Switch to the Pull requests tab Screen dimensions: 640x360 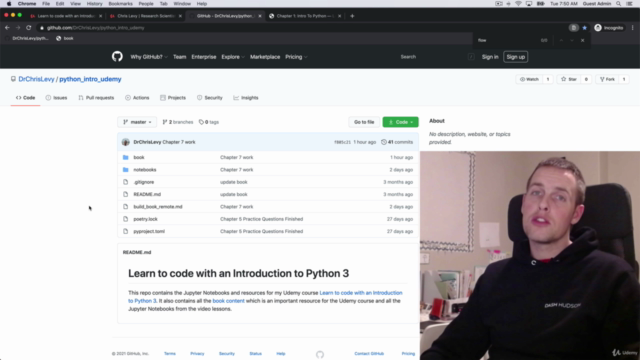pyautogui.click(x=96, y=98)
